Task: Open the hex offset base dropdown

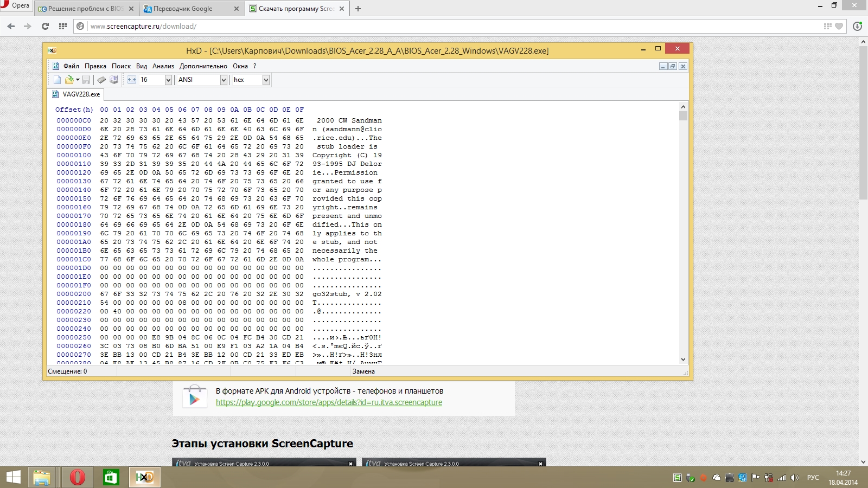Action: click(266, 80)
